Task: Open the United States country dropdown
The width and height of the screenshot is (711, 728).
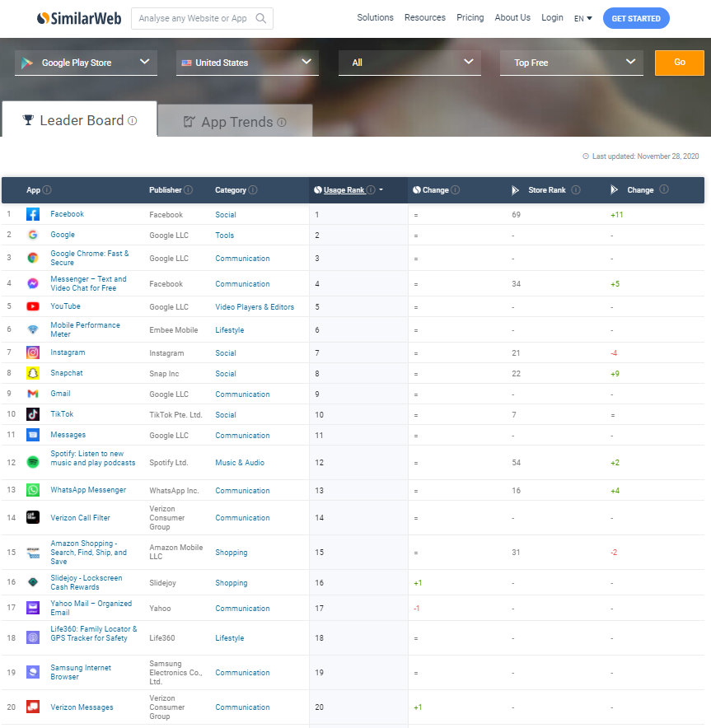Action: tap(247, 63)
